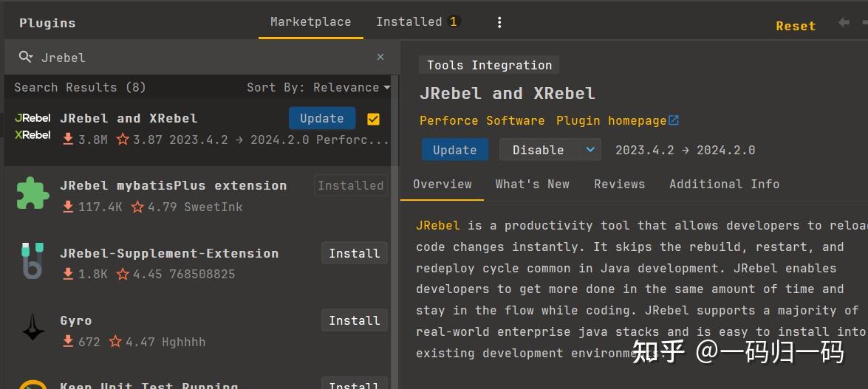The image size is (868, 389).
Task: Click the JRebel-Supplement-Extension plugin icon
Action: click(33, 261)
